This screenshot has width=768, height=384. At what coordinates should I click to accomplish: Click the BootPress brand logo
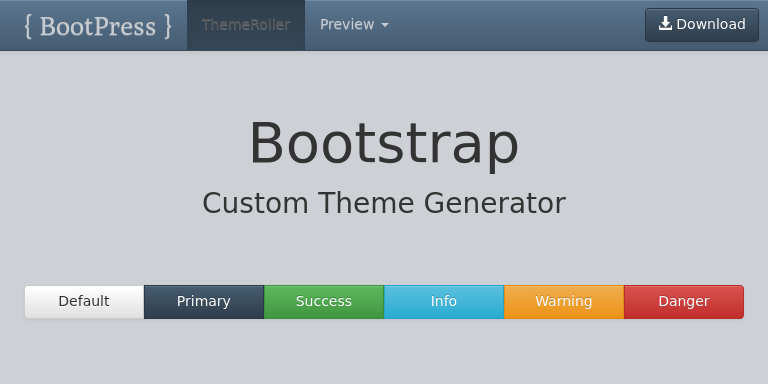tap(98, 26)
